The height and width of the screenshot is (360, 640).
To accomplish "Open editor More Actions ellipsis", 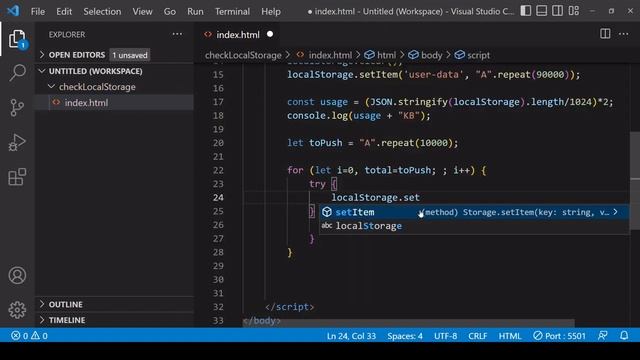I will click(x=624, y=34).
